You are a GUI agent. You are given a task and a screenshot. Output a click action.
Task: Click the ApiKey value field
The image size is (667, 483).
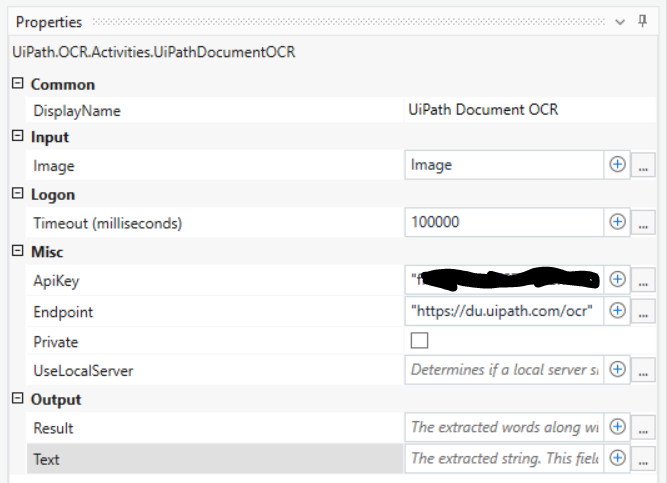point(504,280)
